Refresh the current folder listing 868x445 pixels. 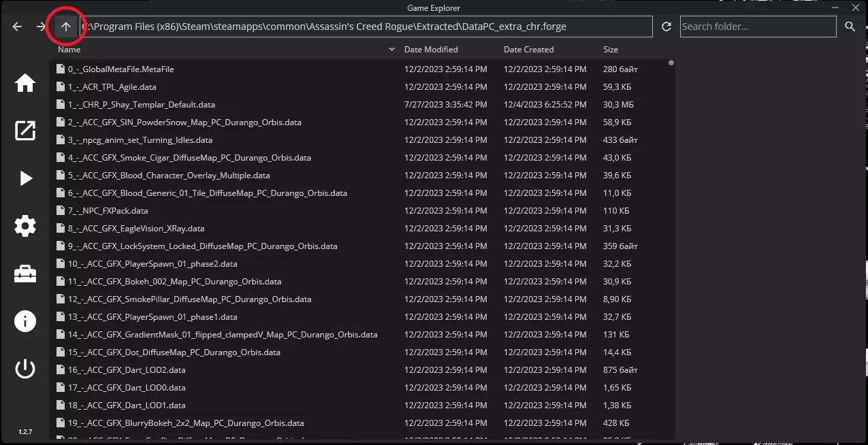[x=666, y=27]
